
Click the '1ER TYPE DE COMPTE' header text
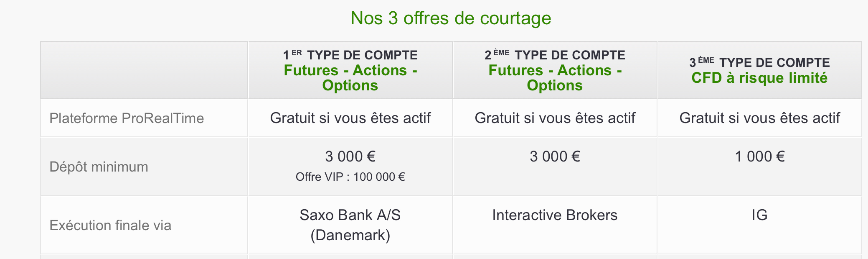pos(350,55)
